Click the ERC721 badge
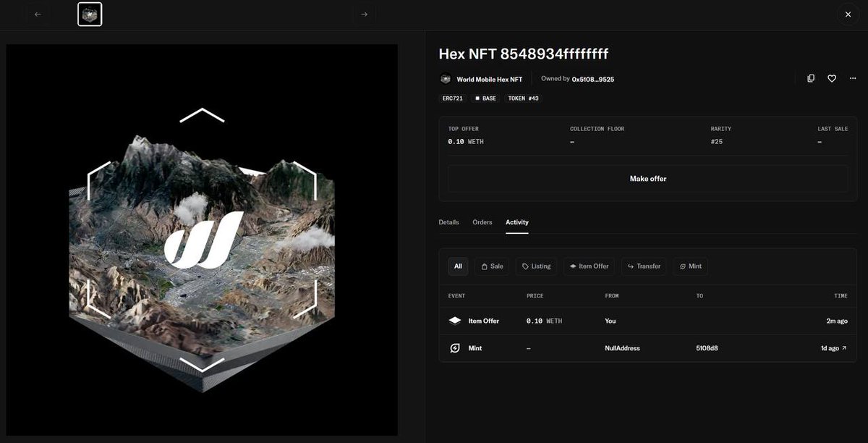Image resolution: width=868 pixels, height=443 pixels. 452,98
